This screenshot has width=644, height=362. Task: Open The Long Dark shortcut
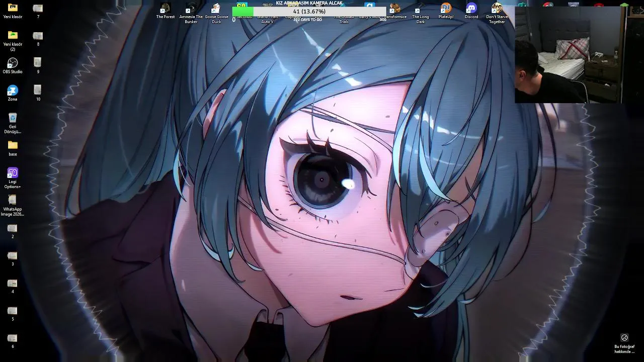421,14
